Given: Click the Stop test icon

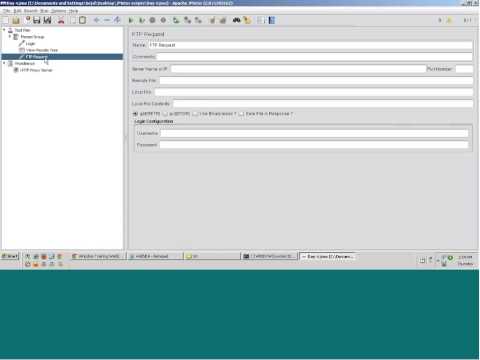Looking at the screenshot, I should click(152, 20).
